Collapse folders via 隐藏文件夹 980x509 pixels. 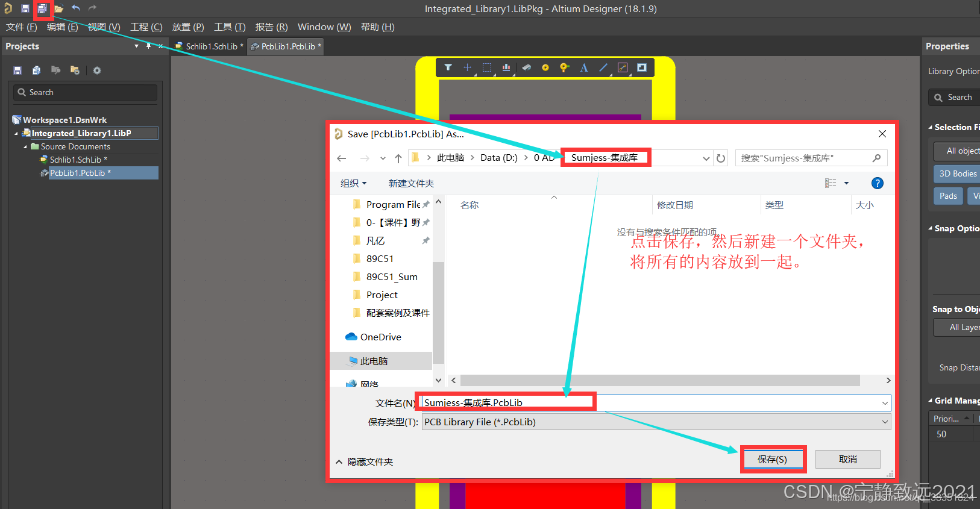(365, 462)
